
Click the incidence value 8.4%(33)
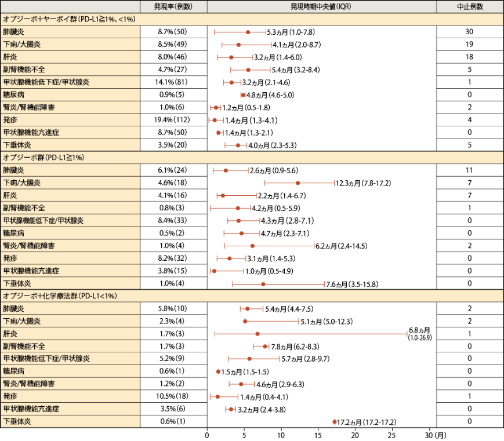(x=173, y=220)
